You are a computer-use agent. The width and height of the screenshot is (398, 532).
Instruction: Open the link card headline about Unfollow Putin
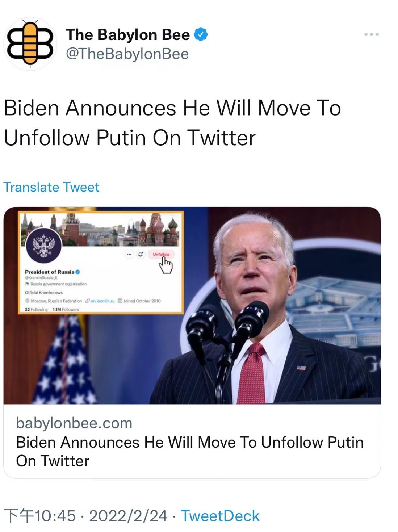pos(190,452)
